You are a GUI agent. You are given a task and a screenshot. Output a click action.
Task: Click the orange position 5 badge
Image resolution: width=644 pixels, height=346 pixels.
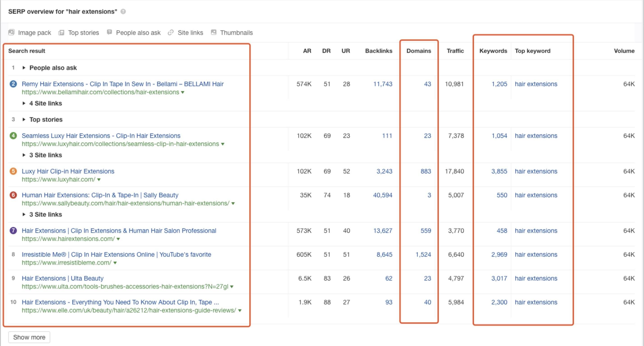[x=13, y=171]
